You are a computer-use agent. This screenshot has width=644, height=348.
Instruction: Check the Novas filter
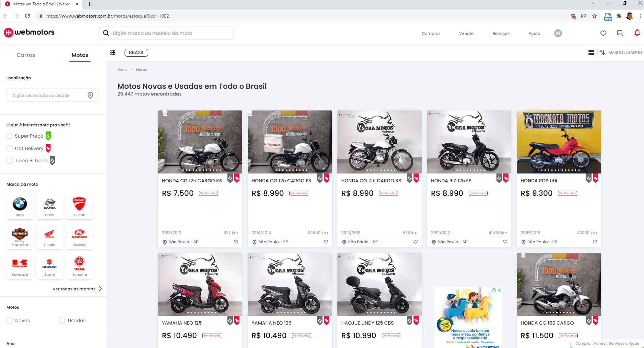pyautogui.click(x=9, y=321)
